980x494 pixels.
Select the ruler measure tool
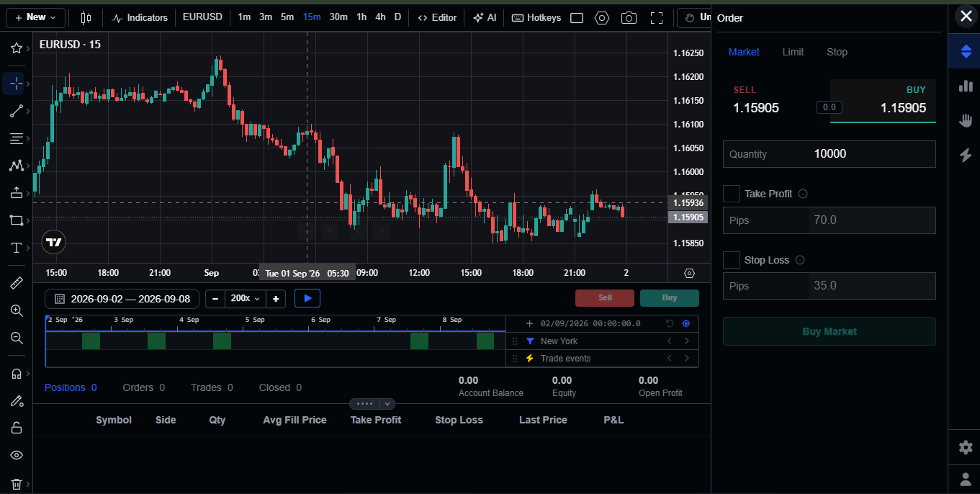coord(16,283)
